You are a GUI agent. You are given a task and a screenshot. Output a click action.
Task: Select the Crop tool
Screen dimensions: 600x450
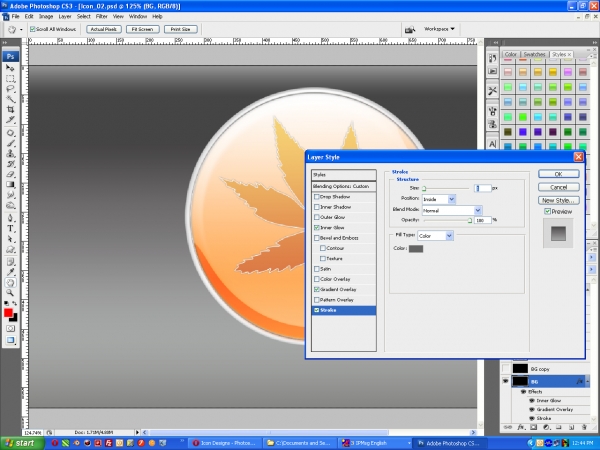point(10,109)
